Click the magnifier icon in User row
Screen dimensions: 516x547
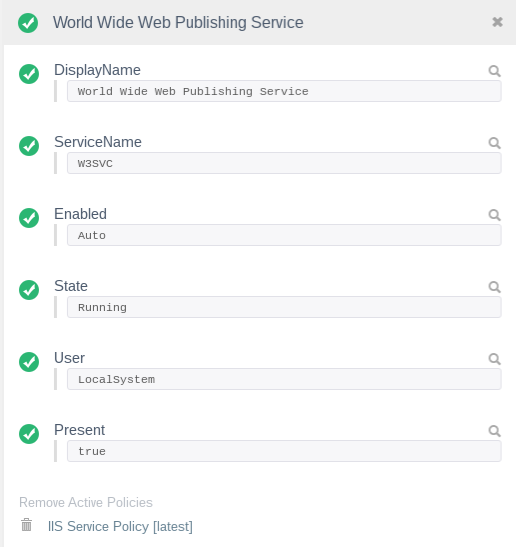(x=494, y=359)
